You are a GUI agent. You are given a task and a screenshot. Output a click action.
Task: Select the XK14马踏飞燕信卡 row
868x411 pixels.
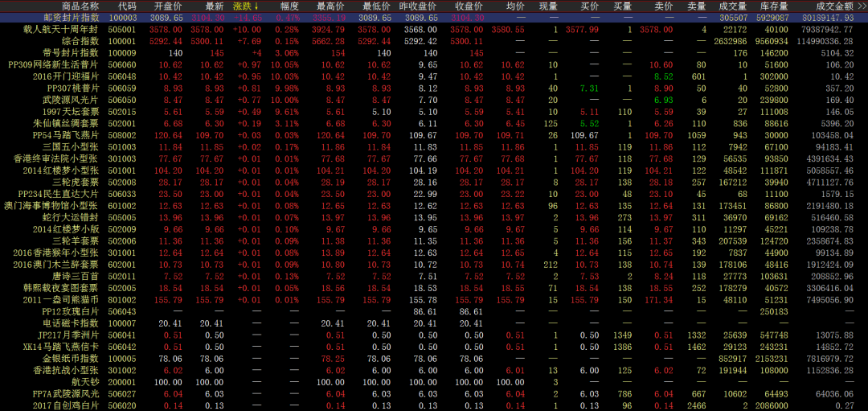point(434,347)
